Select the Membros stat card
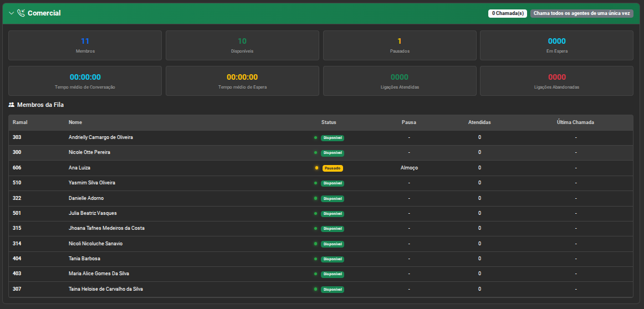This screenshot has height=309, width=644. (x=85, y=45)
